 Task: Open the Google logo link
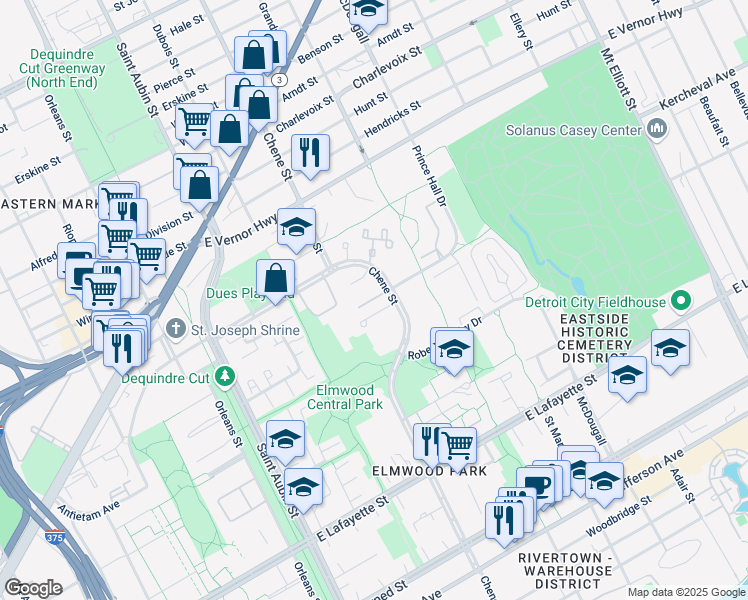coord(33,589)
